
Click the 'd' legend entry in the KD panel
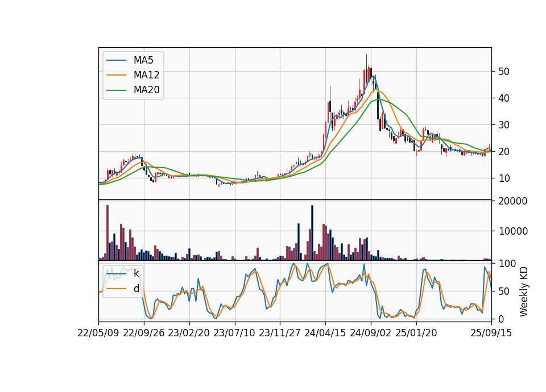136,289
